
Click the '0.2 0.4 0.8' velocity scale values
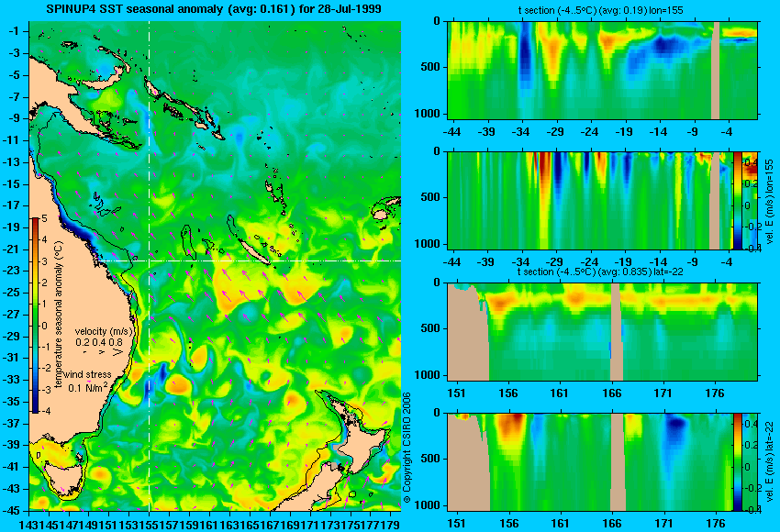(x=99, y=342)
